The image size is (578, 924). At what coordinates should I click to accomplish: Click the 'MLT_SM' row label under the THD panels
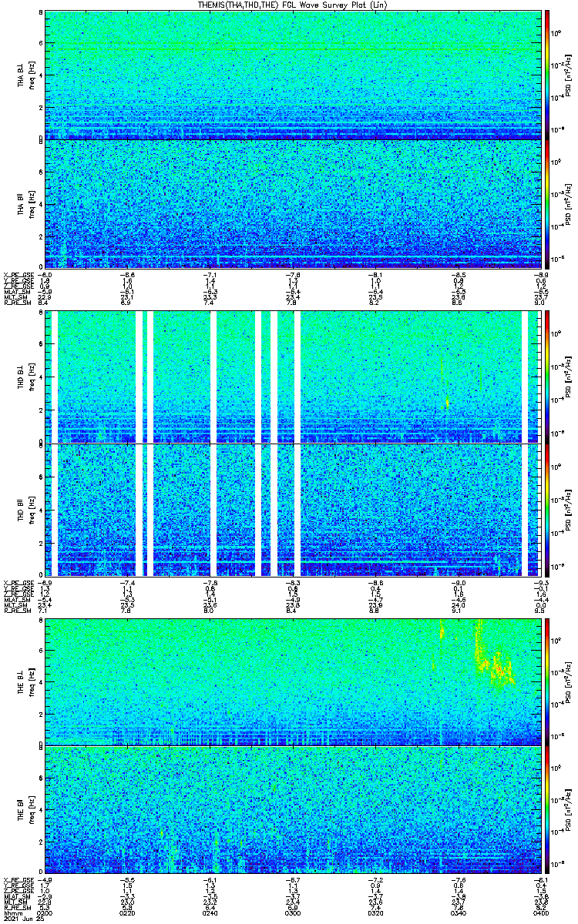pyautogui.click(x=15, y=606)
